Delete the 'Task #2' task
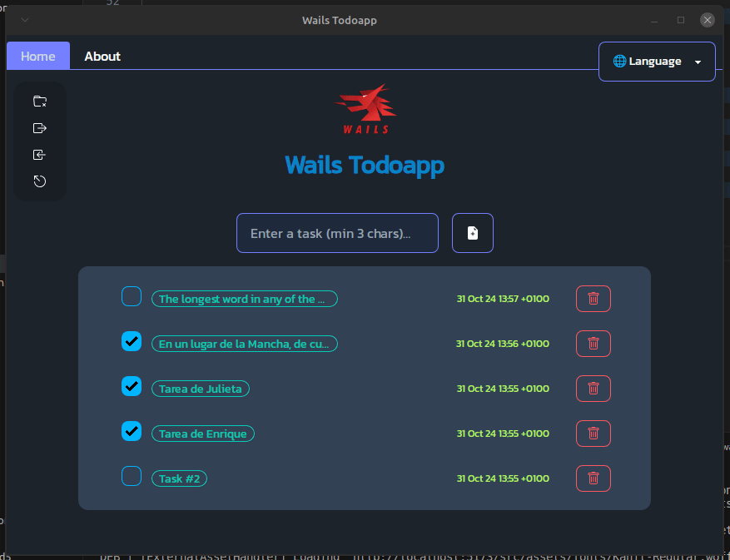The width and height of the screenshot is (730, 560). point(593,478)
